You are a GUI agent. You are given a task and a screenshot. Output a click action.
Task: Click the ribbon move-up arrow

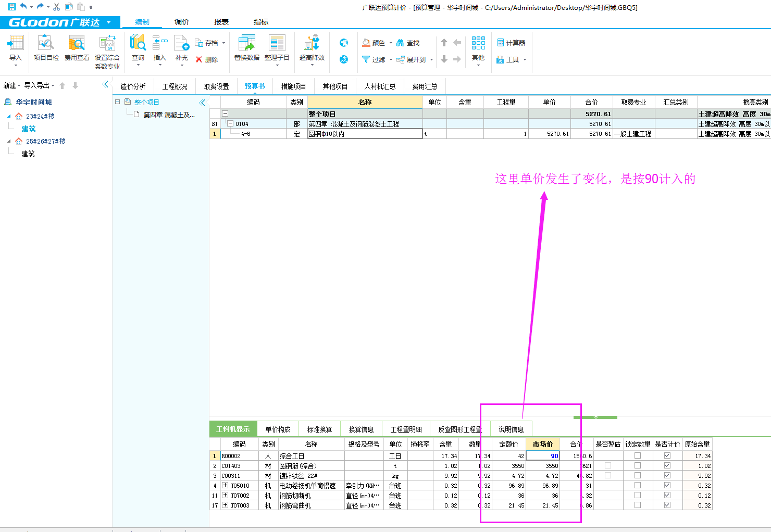click(x=444, y=43)
